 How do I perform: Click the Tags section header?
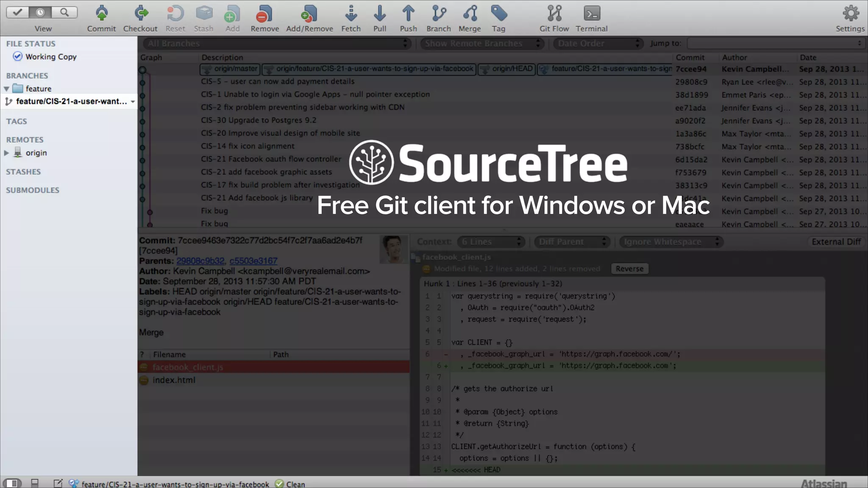pyautogui.click(x=17, y=122)
